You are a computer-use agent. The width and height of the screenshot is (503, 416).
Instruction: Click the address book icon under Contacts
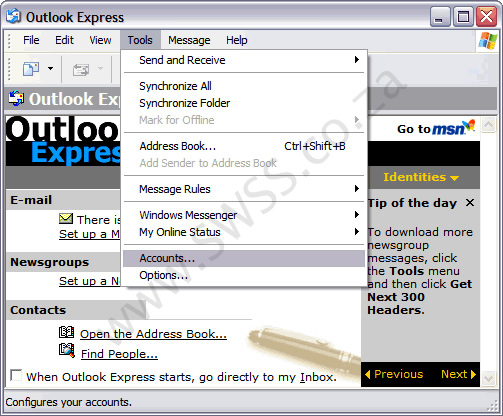pos(67,332)
